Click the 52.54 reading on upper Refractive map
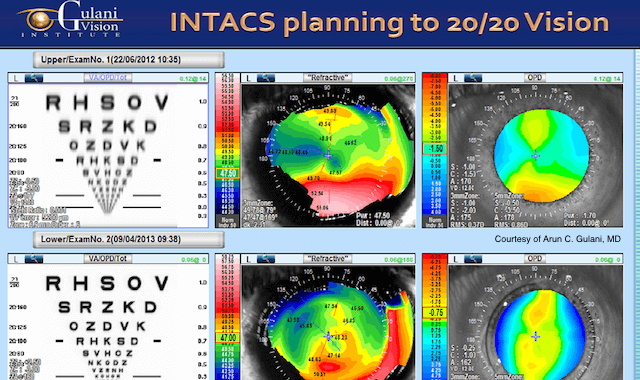Image resolution: width=640 pixels, height=380 pixels. tap(318, 193)
